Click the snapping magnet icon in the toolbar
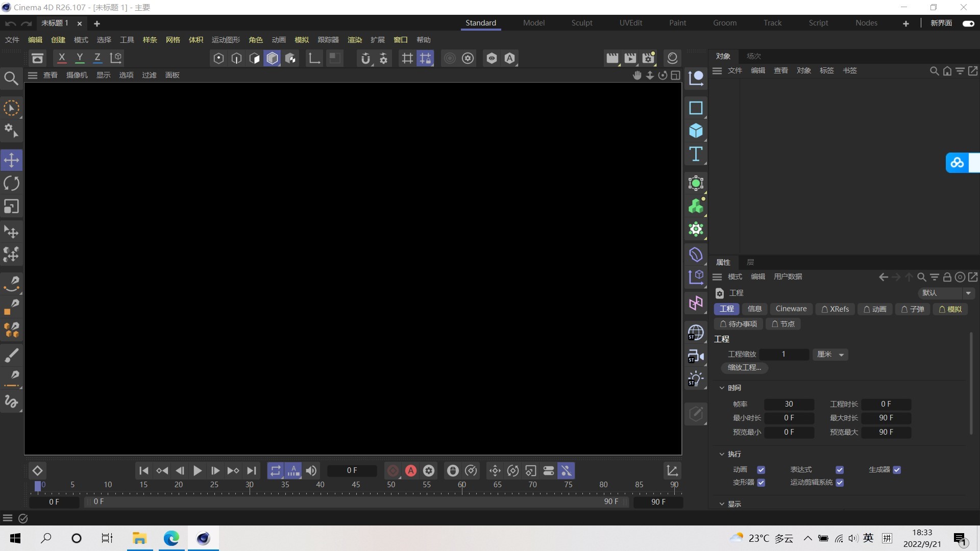980x551 pixels. 366,58
